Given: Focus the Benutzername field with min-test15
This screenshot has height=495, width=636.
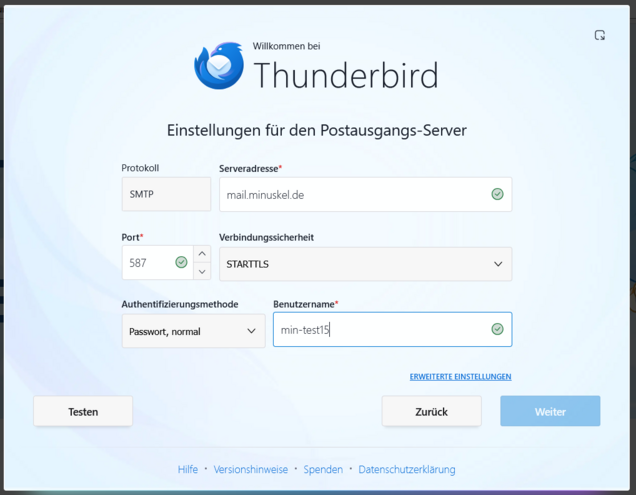Looking at the screenshot, I should pyautogui.click(x=393, y=329).
